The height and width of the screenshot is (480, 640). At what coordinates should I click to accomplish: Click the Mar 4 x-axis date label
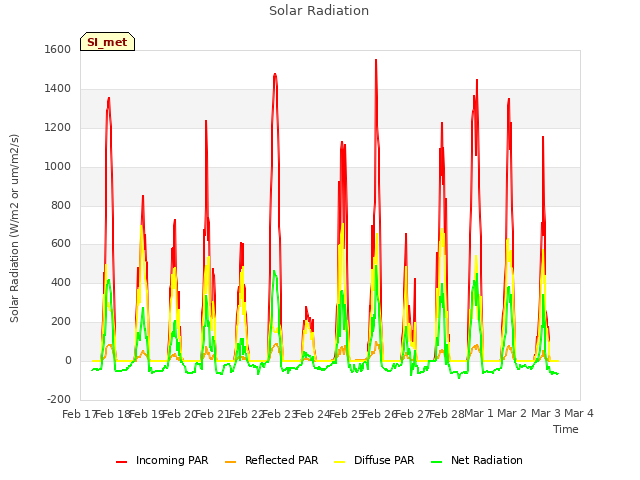point(579,413)
